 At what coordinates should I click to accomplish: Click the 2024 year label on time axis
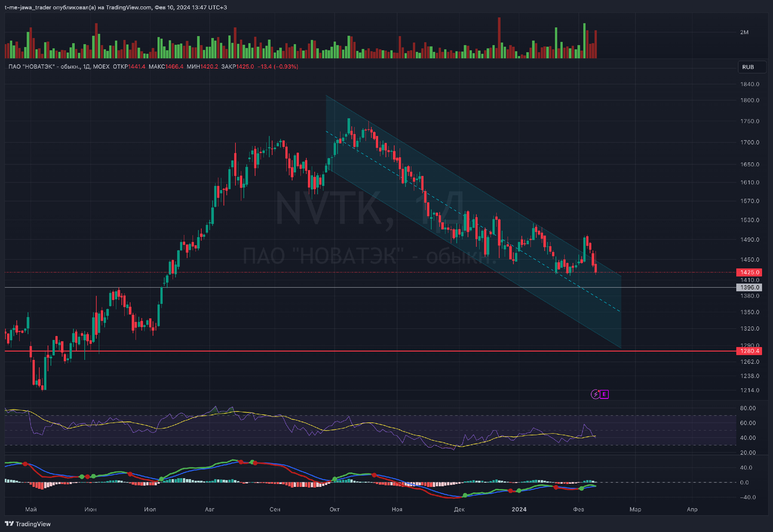[519, 509]
